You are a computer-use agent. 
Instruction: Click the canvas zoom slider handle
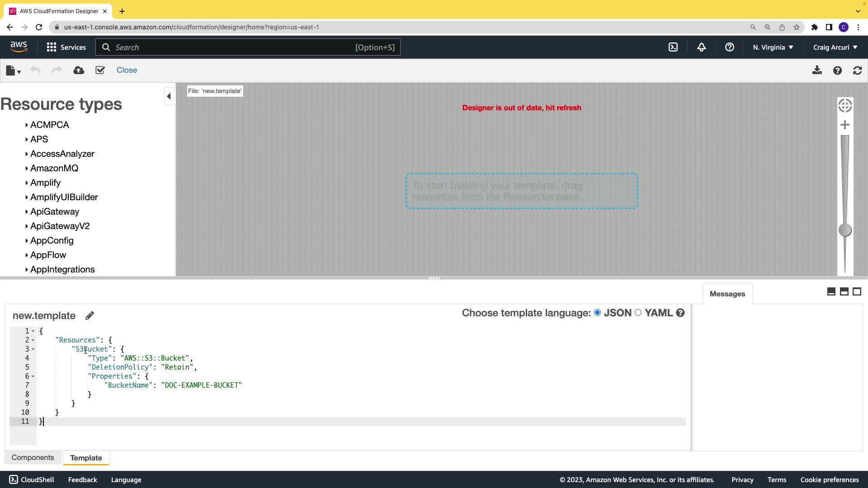point(844,230)
